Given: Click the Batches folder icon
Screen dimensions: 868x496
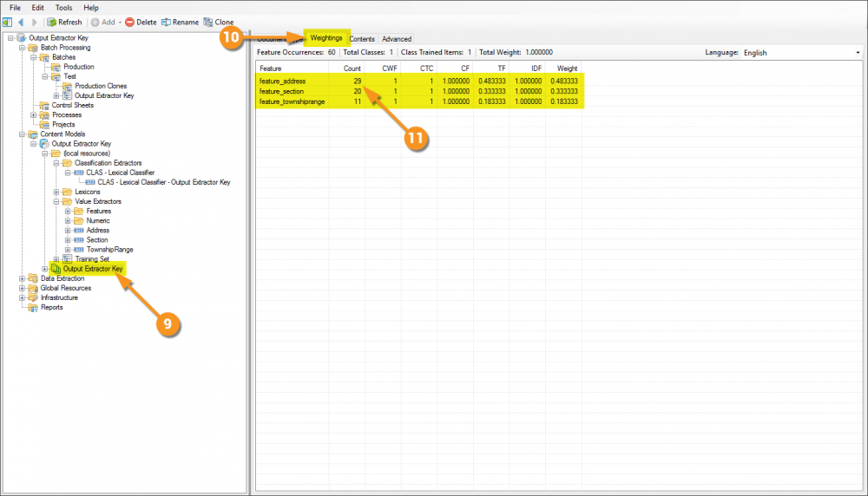Looking at the screenshot, I should 44,57.
